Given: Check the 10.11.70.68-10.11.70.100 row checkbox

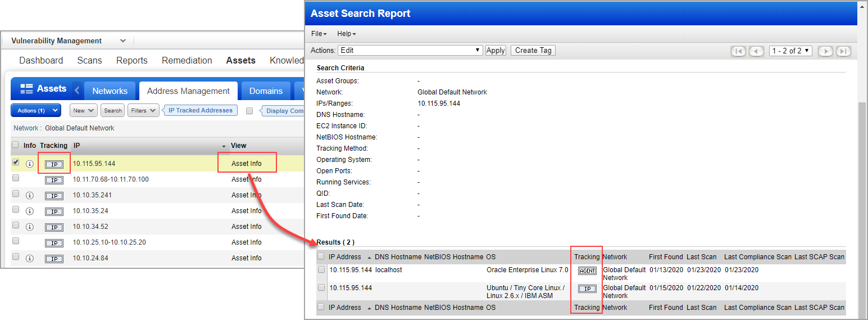Looking at the screenshot, I should pyautogui.click(x=16, y=178).
